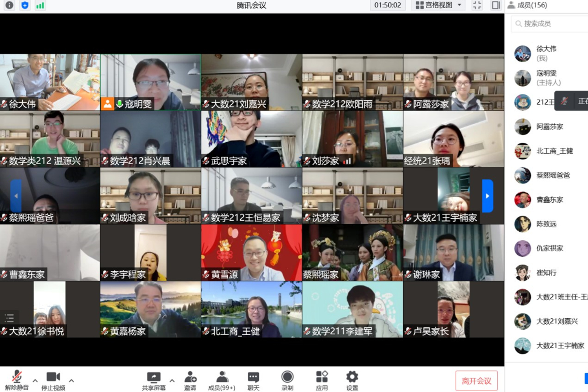Start Recording (录制) from the toolbar
The image size is (588, 392).
point(287,380)
